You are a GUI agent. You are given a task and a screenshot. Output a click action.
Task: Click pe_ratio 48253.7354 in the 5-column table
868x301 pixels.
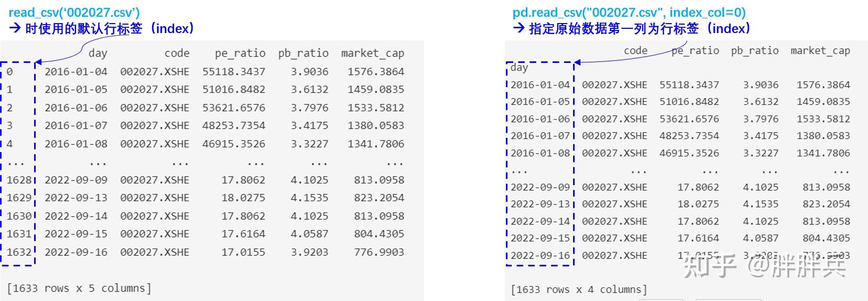pyautogui.click(x=234, y=125)
